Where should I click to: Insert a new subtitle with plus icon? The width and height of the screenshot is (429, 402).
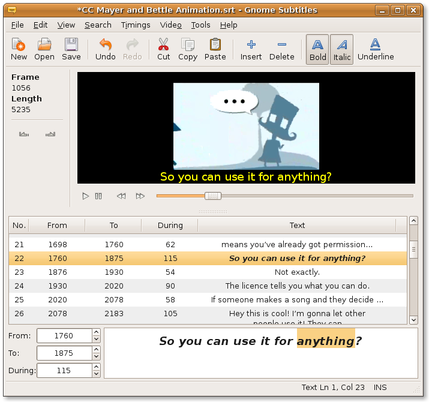tap(251, 45)
